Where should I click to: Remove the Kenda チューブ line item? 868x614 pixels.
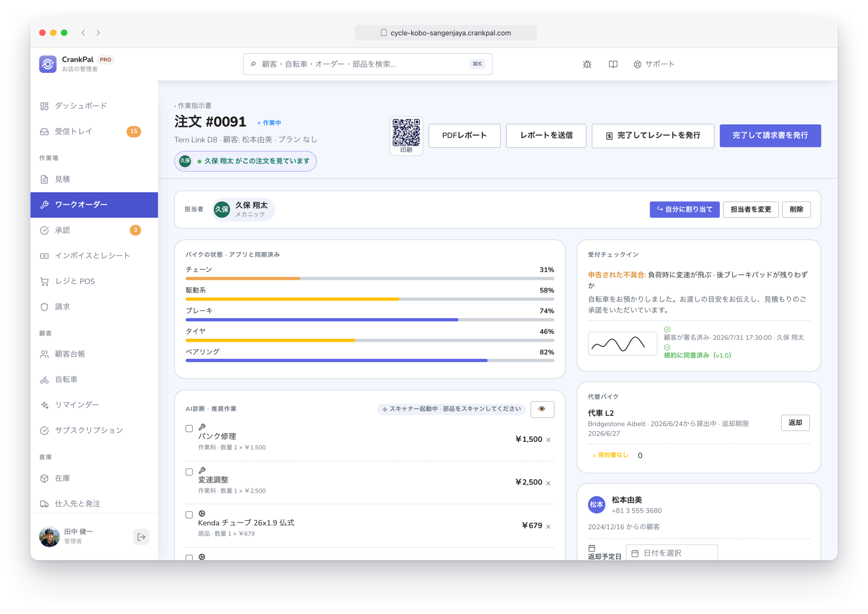(548, 526)
